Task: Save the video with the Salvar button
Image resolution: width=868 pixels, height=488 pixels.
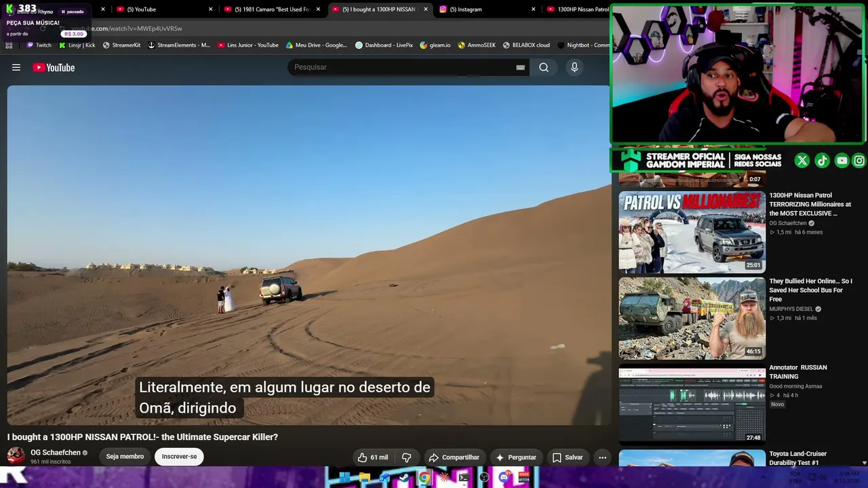Action: 568,457
